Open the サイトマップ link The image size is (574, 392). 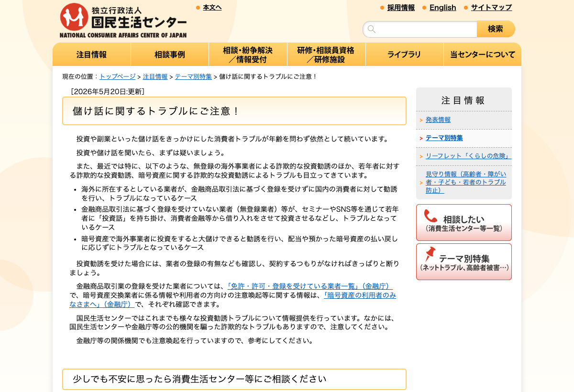tap(491, 8)
